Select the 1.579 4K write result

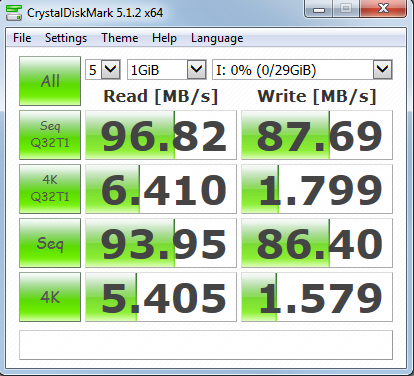[317, 297]
